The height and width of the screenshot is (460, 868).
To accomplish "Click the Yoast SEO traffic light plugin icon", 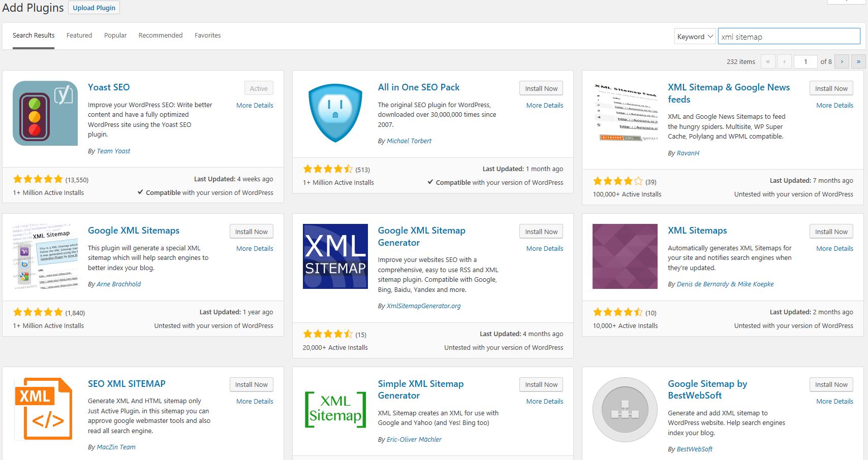I will (x=45, y=113).
